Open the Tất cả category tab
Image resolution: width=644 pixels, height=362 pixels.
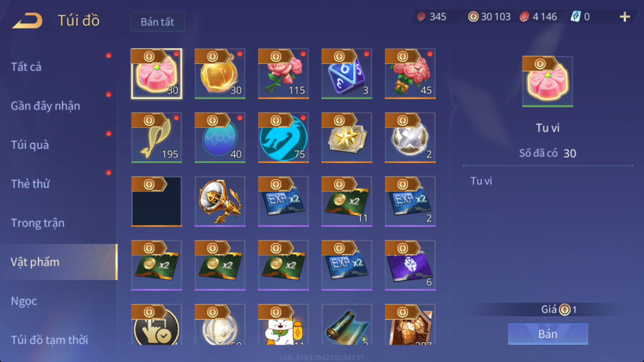(x=26, y=67)
